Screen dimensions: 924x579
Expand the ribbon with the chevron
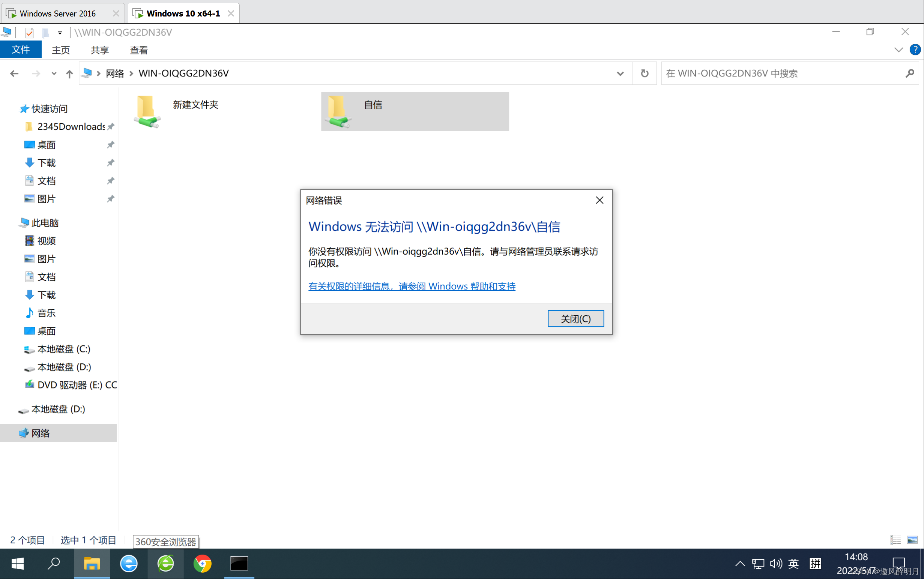click(898, 50)
